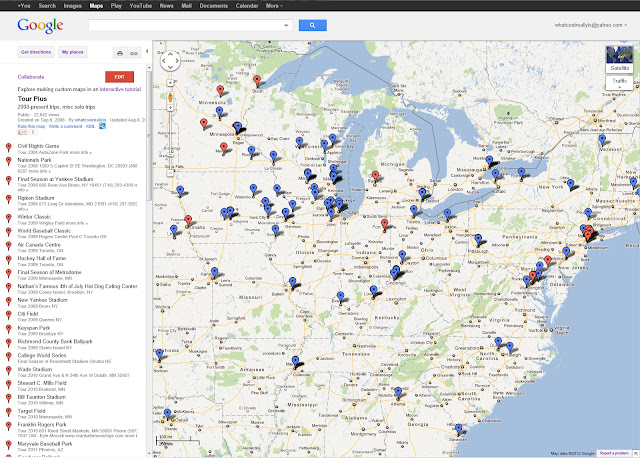This screenshot has height=458, width=640.
Task: Click the orange Street View pegman
Action: (x=170, y=98)
